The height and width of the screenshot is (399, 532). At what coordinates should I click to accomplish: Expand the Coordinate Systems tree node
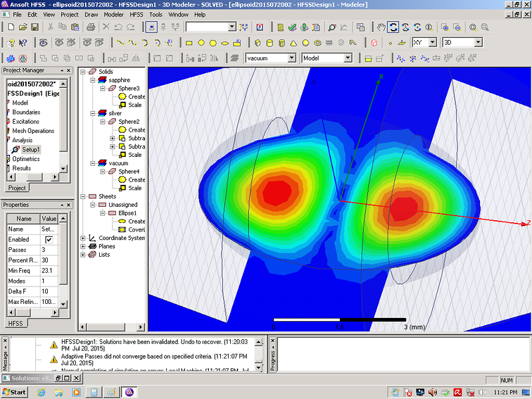coord(83,238)
